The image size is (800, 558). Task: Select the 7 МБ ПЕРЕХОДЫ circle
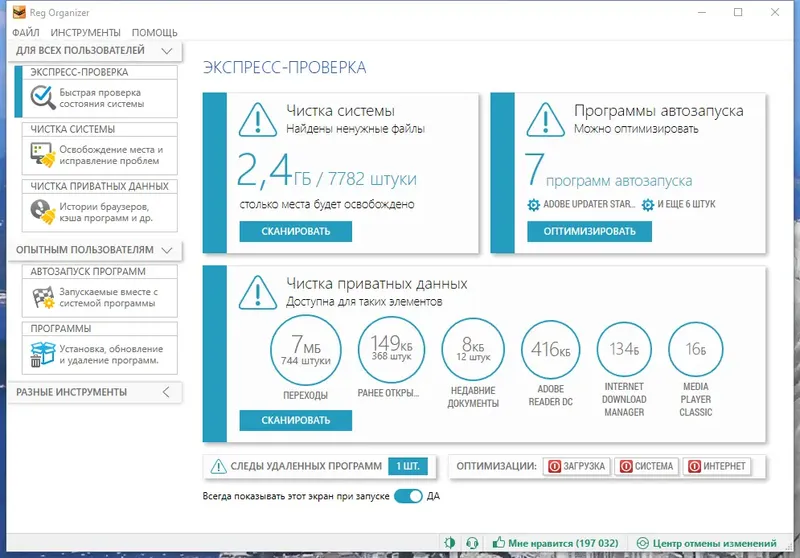coord(306,350)
